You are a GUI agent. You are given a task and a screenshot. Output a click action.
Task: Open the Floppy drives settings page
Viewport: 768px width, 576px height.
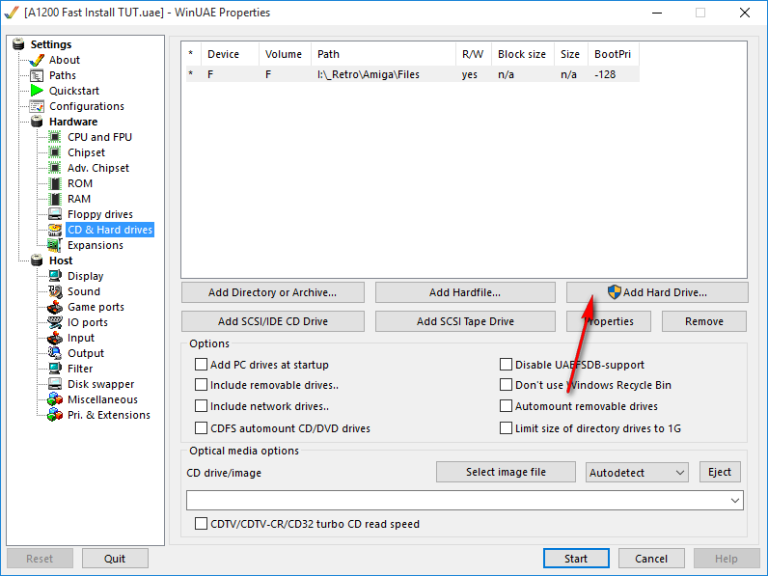100,215
